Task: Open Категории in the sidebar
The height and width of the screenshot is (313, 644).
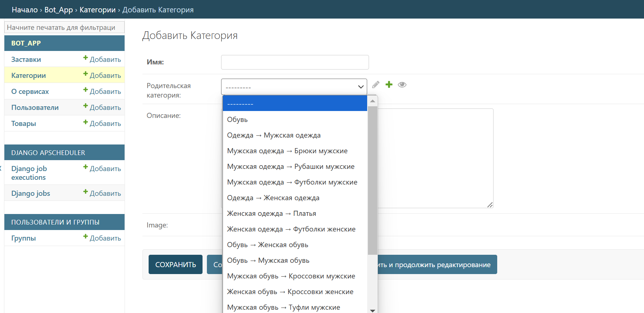Action: click(28, 75)
